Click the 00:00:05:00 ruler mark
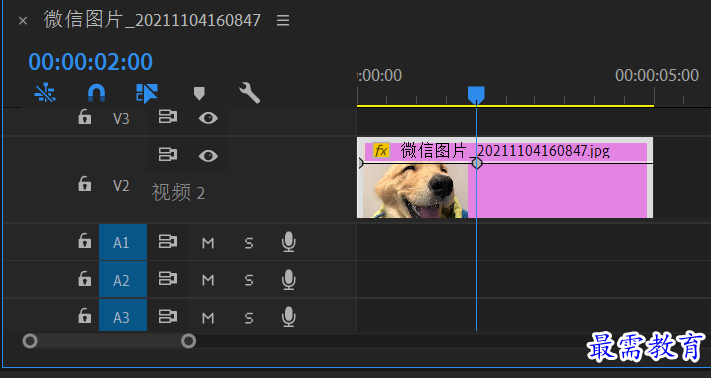711x378 pixels. pyautogui.click(x=657, y=75)
